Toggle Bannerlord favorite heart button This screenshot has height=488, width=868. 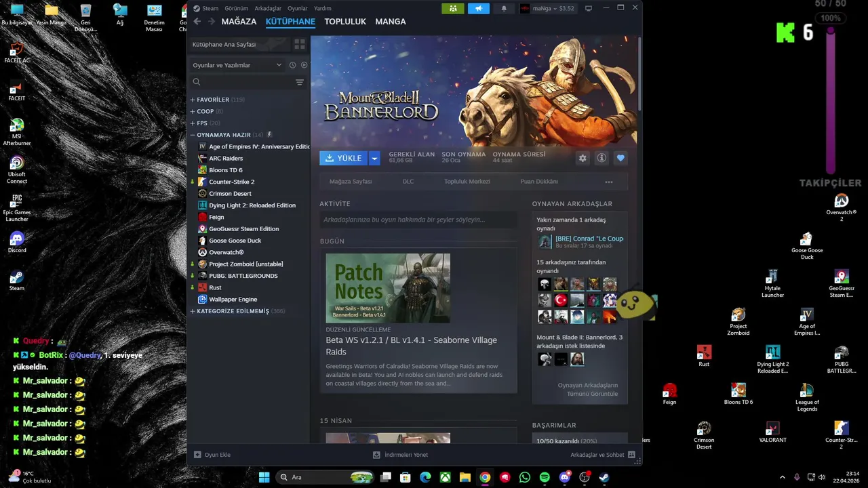(x=620, y=158)
